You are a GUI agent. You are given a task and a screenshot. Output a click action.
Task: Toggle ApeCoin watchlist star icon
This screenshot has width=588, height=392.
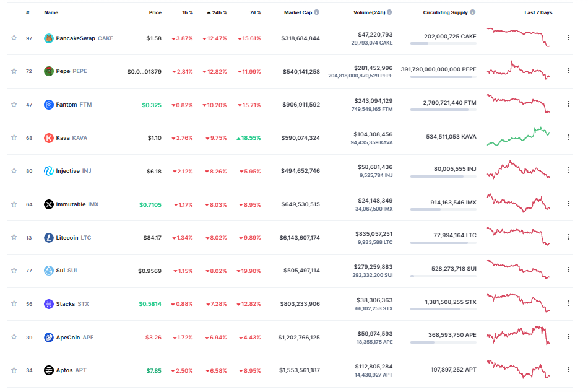tap(14, 337)
